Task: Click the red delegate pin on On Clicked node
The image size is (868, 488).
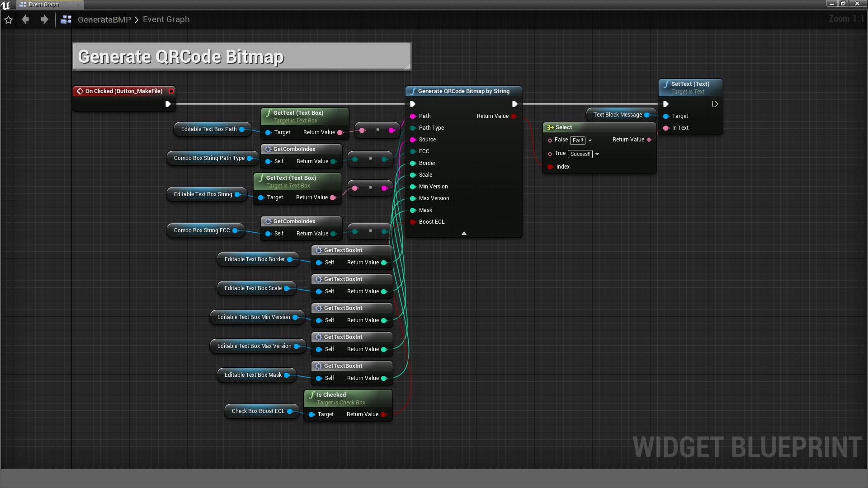Action: click(171, 91)
